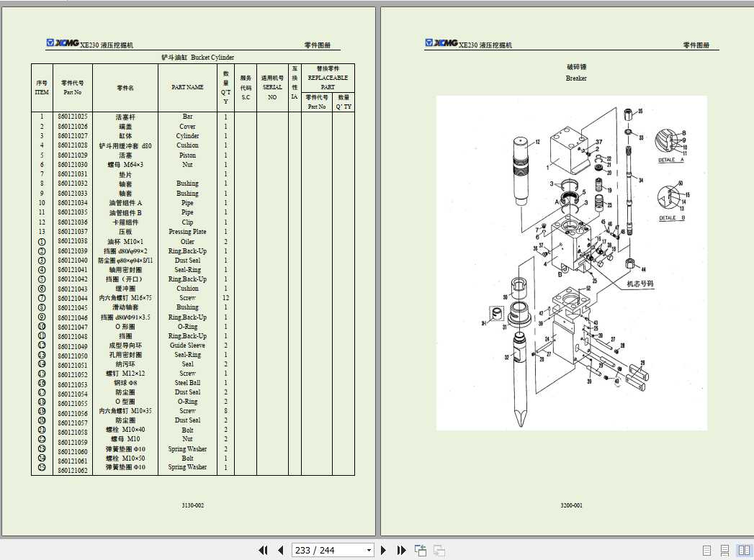
Task: Jump to the last page
Action: [x=402, y=550]
